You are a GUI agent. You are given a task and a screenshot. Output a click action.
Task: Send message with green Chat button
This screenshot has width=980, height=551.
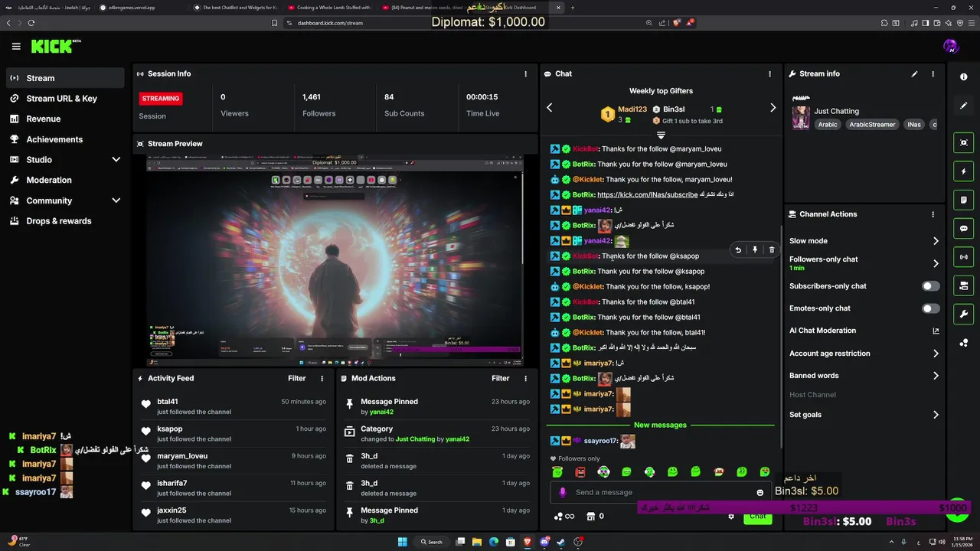(x=757, y=517)
